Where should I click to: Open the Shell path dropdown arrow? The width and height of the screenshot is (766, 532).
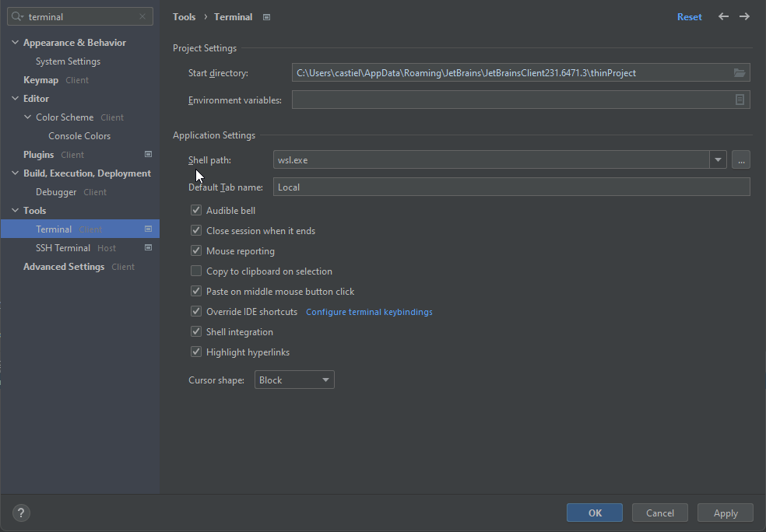718,159
